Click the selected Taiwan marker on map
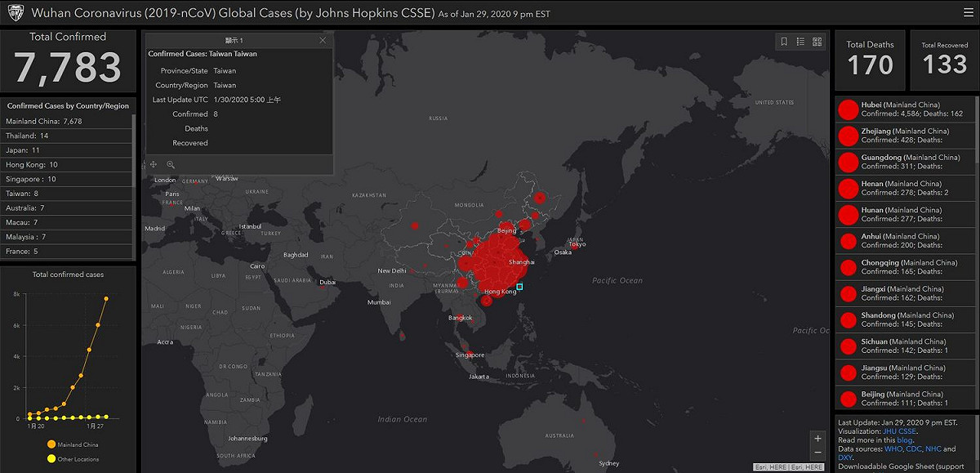This screenshot has width=980, height=473. (x=520, y=286)
